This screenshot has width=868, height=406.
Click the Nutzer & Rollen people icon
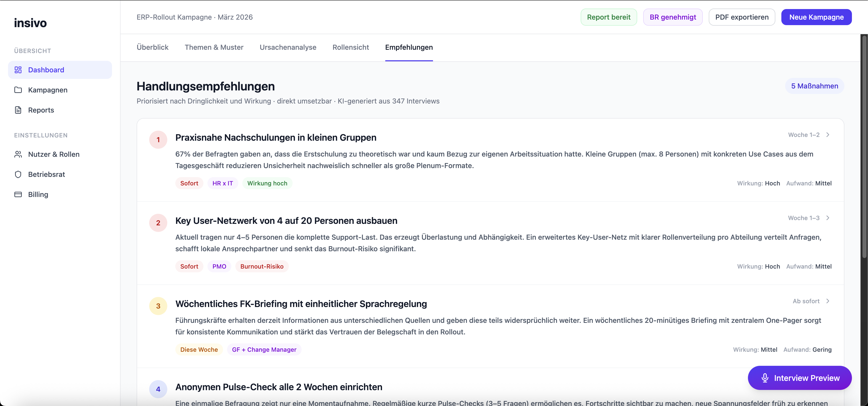point(18,154)
